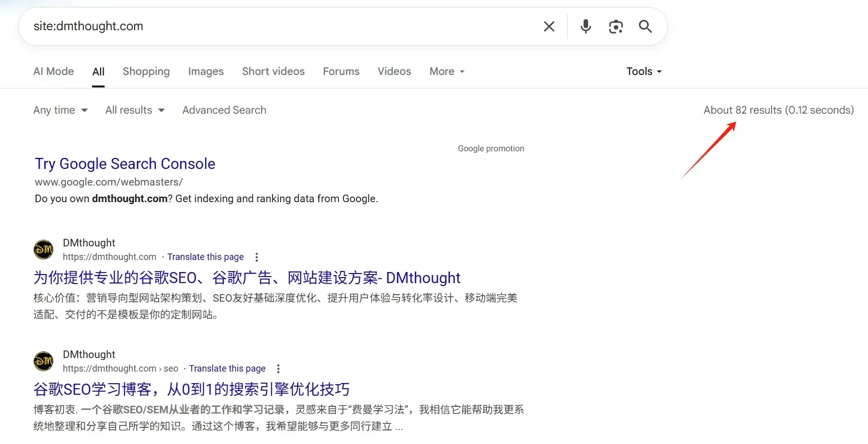Click the https://dmthought.com URL text
The width and height of the screenshot is (868, 444).
pyautogui.click(x=110, y=257)
